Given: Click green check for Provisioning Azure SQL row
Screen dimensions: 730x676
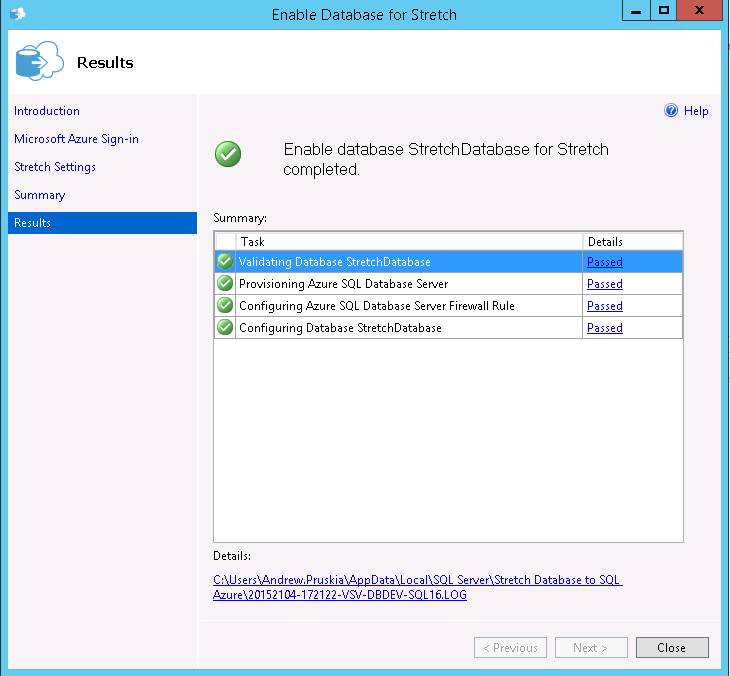Looking at the screenshot, I should click(x=225, y=283).
